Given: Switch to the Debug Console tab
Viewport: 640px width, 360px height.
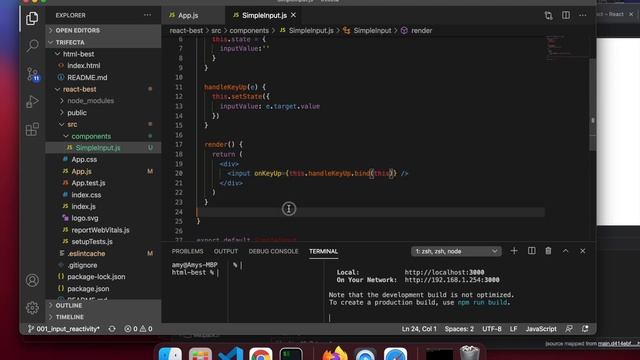Looking at the screenshot, I should coord(273,251).
